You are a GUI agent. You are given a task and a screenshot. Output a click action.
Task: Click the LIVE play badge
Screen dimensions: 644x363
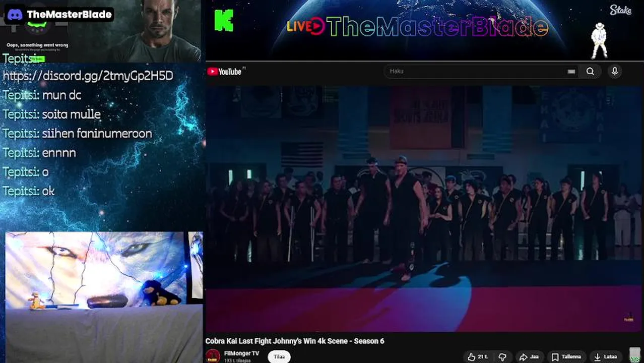(306, 26)
